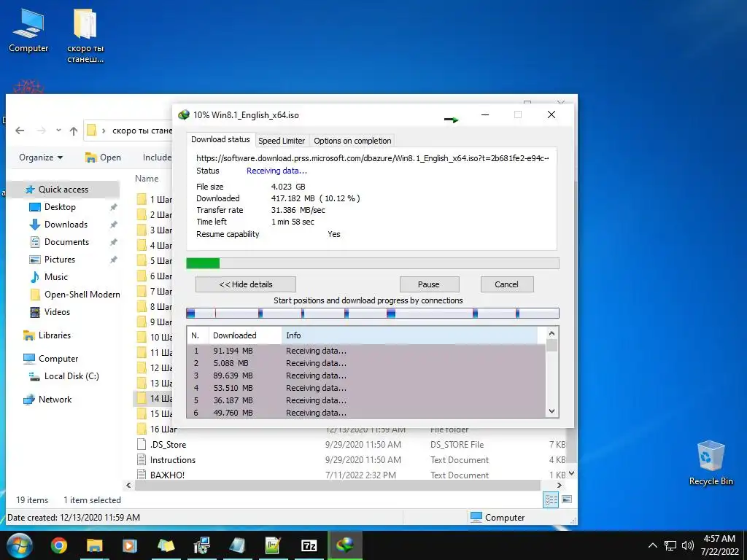Open File Explorer from the taskbar
This screenshot has width=747, height=560.
click(94, 545)
